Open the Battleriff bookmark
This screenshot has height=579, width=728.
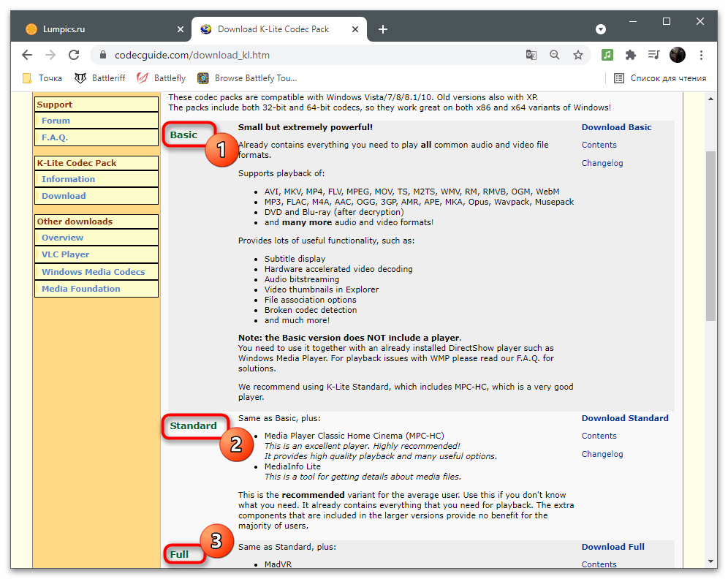click(100, 78)
